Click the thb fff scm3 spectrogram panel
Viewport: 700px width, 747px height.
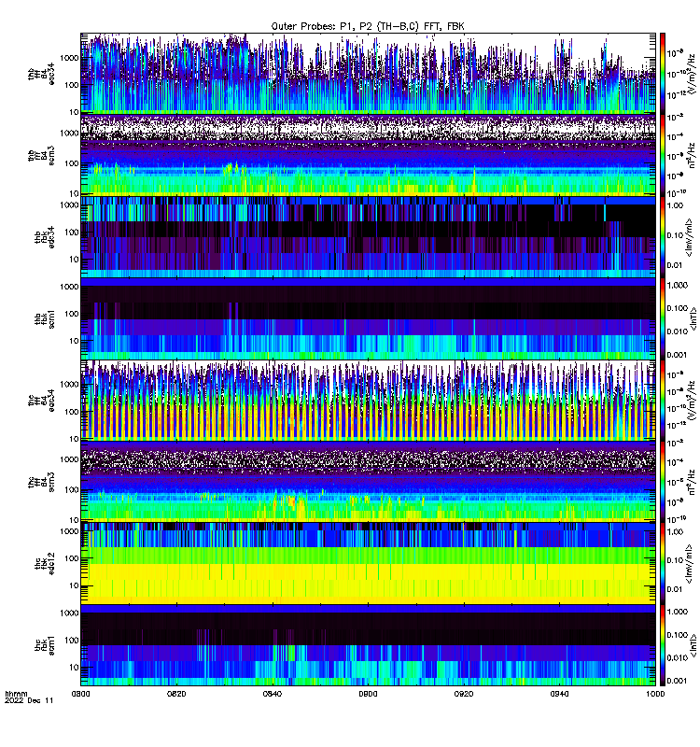[368, 155]
